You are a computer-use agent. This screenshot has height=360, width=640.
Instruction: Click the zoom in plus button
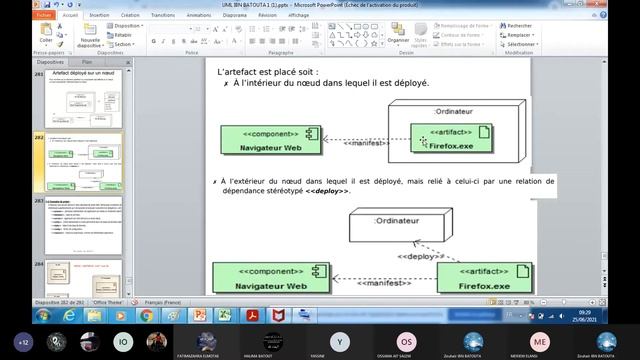tap(592, 302)
